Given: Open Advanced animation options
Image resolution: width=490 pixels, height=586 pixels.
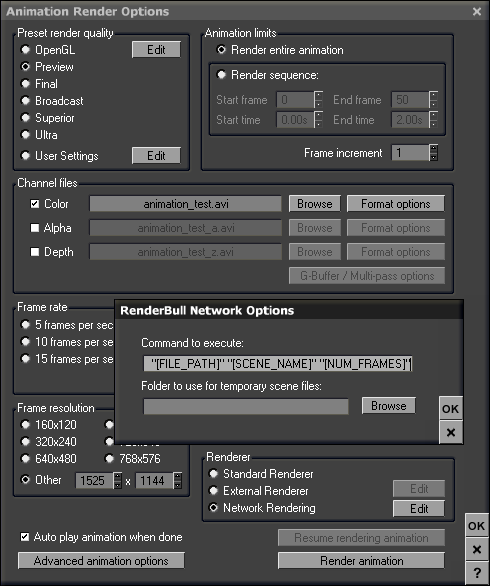Looking at the screenshot, I should [101, 561].
